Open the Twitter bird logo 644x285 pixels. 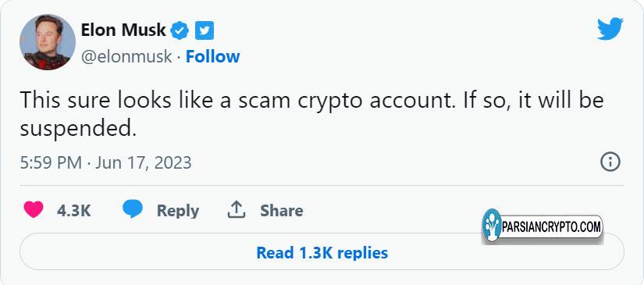coord(610,29)
